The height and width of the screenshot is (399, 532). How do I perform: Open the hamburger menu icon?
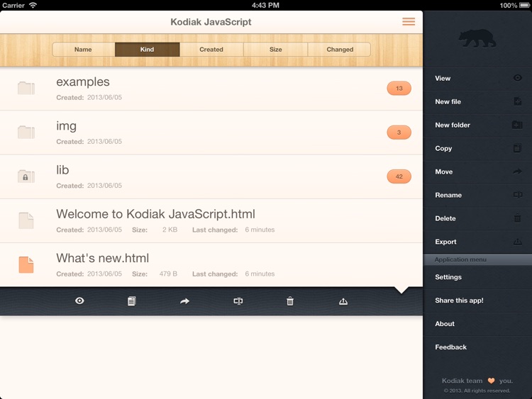click(409, 22)
